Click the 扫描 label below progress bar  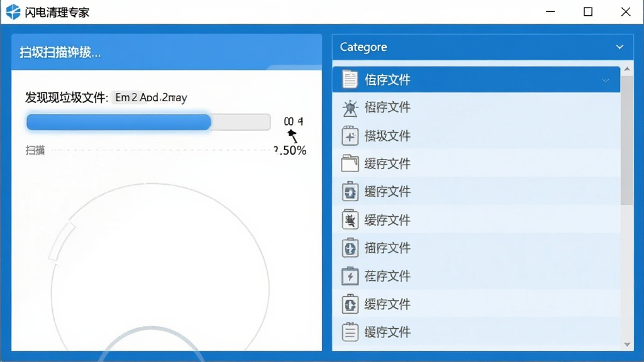(x=35, y=150)
